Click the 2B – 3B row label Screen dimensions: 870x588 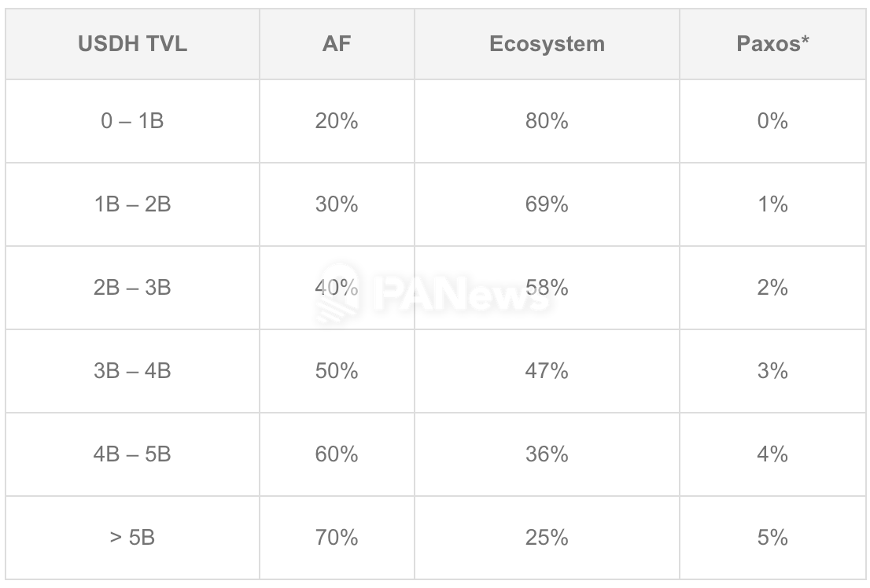(133, 288)
